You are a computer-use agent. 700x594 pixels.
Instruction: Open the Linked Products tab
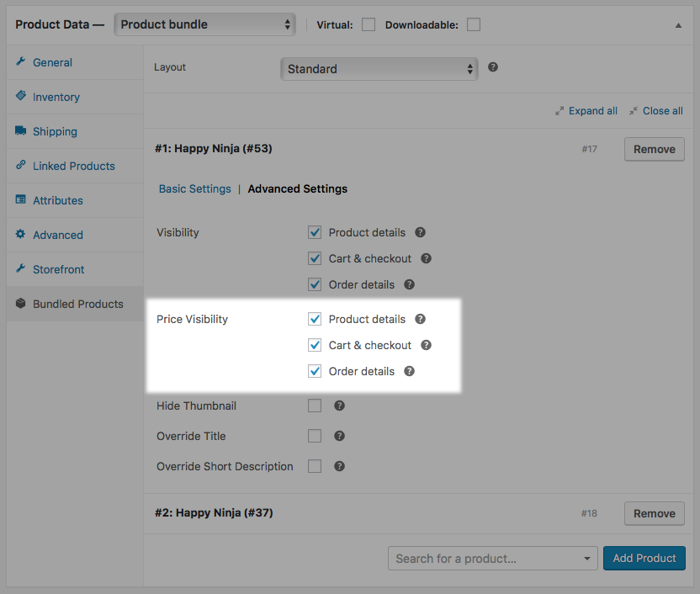coord(74,166)
